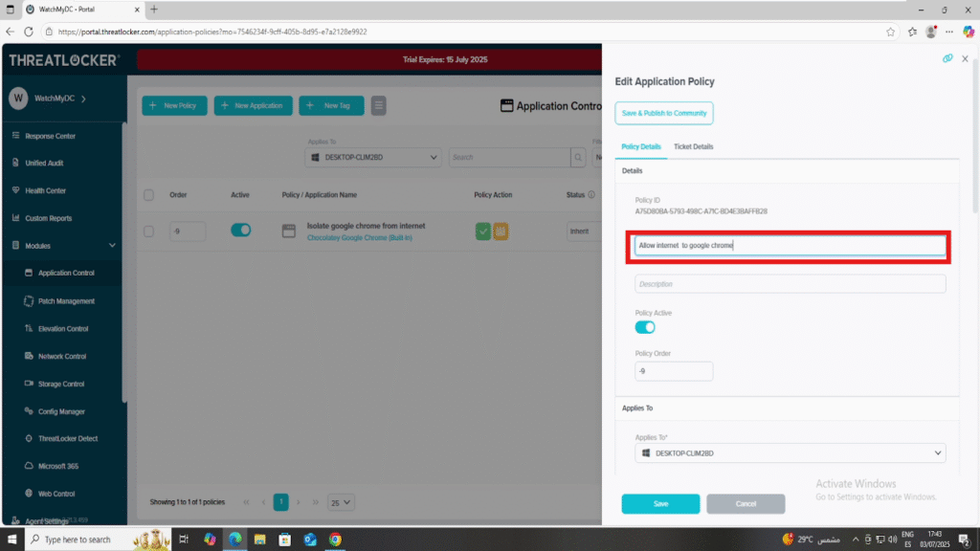Select page 1 in the pagination
Viewport: 980px width, 551px height.
pyautogui.click(x=280, y=502)
